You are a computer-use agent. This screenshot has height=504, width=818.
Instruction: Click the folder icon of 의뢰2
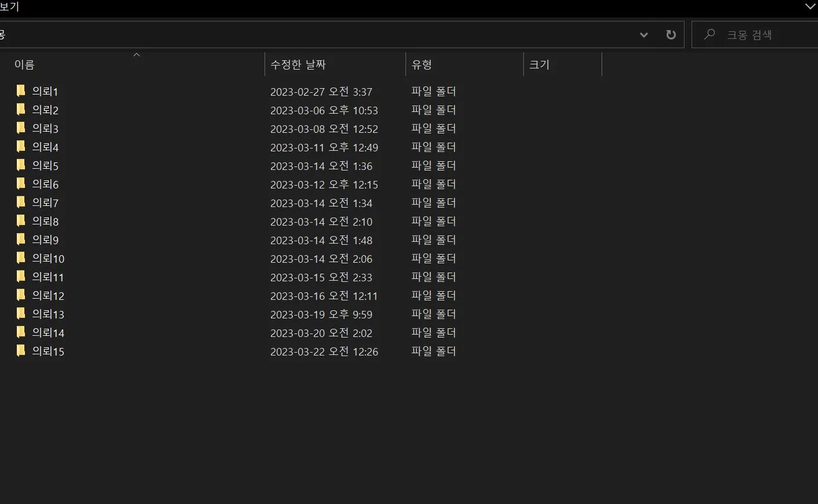pos(21,109)
